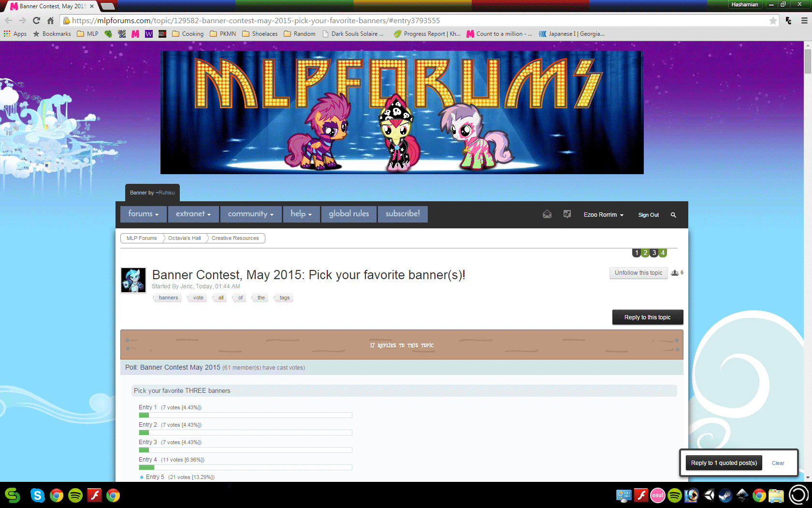The height and width of the screenshot is (508, 812).
Task: Click the MLPFORUMS banner image
Action: pyautogui.click(x=402, y=112)
